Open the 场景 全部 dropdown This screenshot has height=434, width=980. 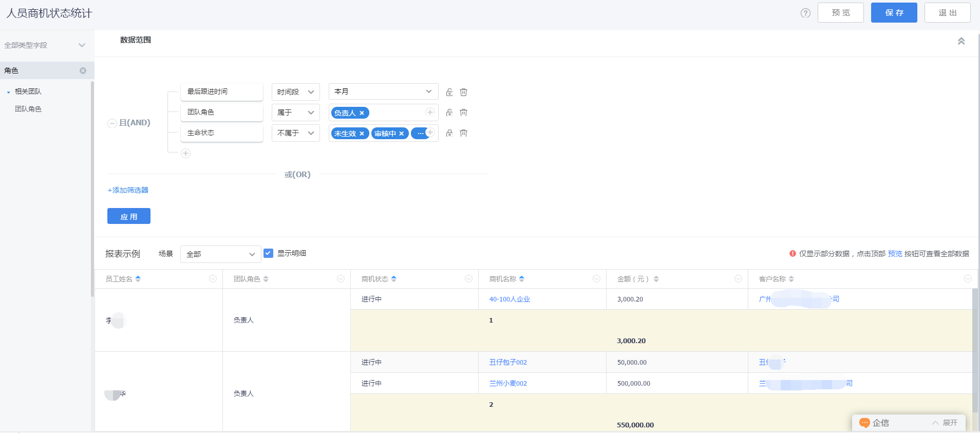(220, 254)
